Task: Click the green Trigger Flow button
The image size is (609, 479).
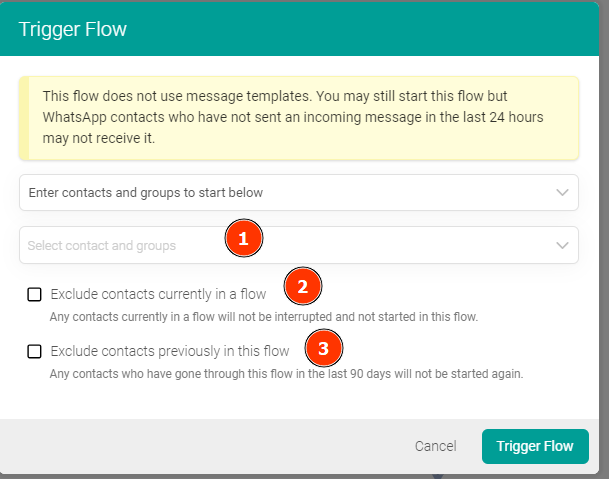Action: (x=535, y=446)
